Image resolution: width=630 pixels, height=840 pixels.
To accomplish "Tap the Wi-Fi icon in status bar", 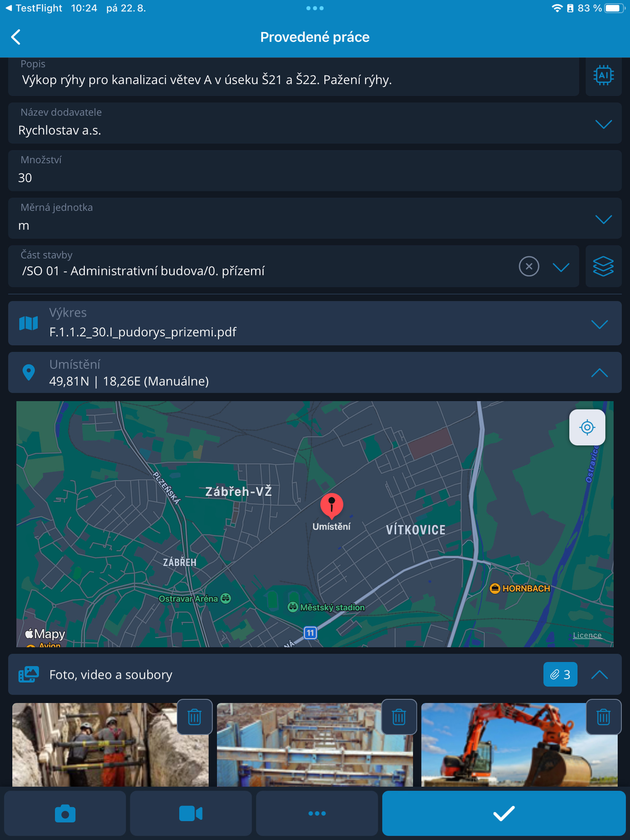I will tap(557, 8).
